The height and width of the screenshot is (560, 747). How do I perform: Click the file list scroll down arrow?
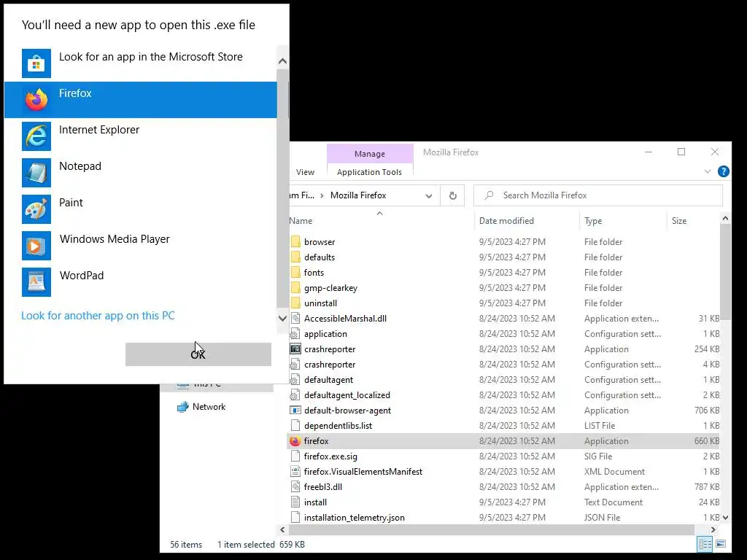pyautogui.click(x=725, y=518)
